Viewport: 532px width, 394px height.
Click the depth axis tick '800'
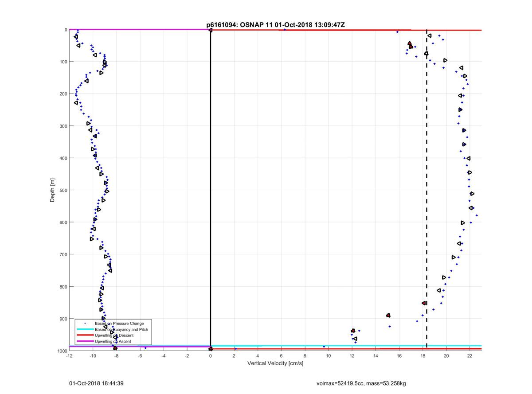tap(63, 286)
